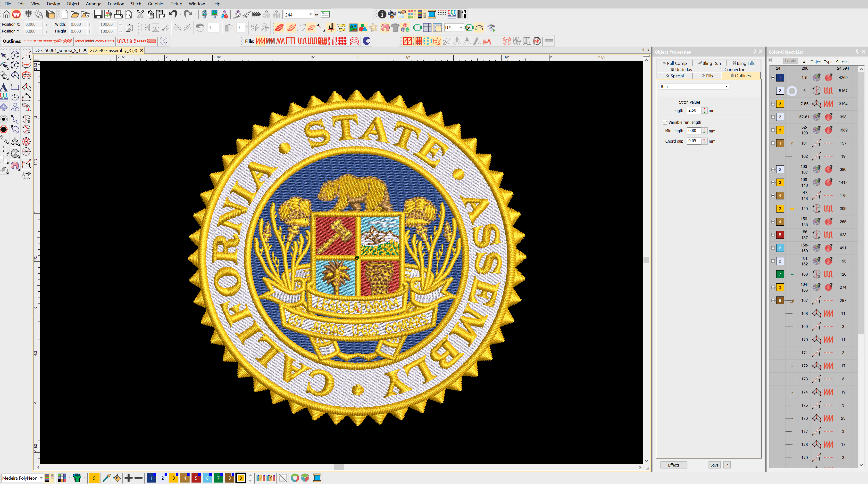Open the zoom percentage dropdown
This screenshot has width=868, height=484.
tap(310, 15)
